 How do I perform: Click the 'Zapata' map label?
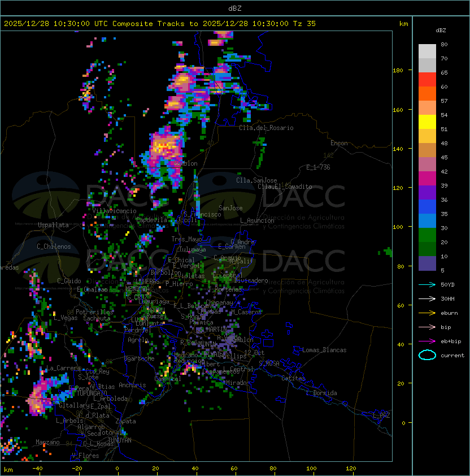point(125,421)
